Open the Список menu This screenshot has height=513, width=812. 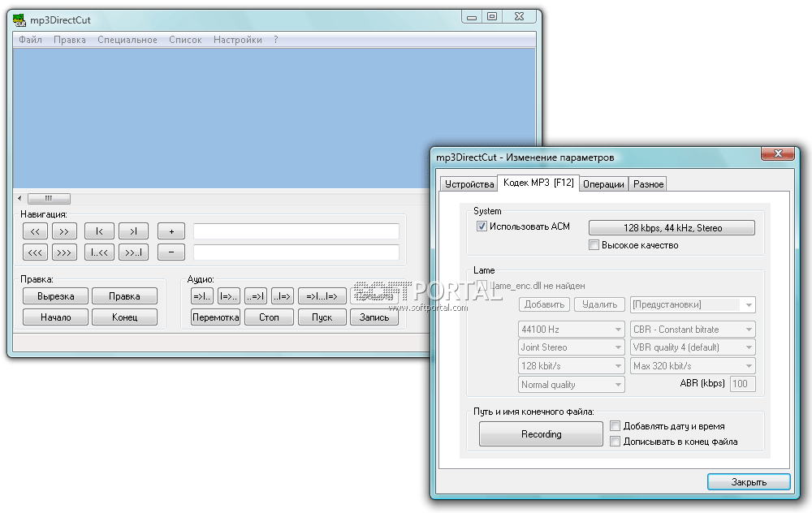pos(185,40)
